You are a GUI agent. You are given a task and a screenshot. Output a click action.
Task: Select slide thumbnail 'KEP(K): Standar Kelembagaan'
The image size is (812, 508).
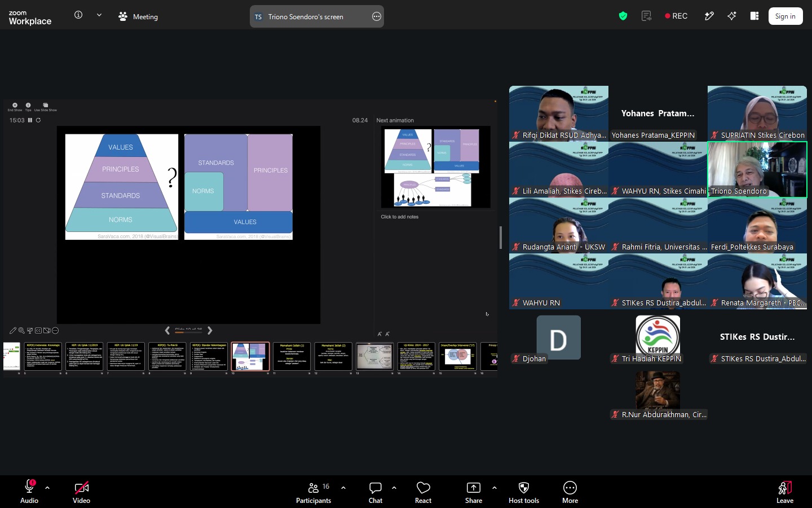pyautogui.click(x=209, y=357)
